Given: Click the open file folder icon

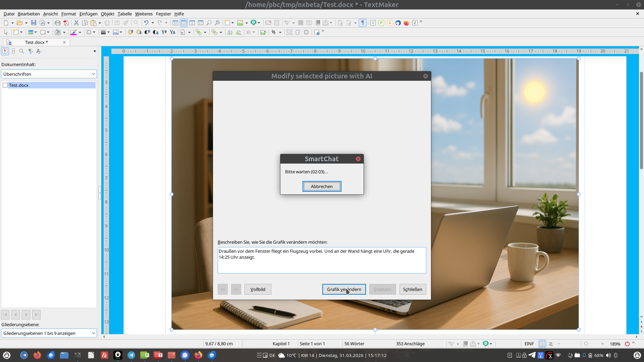Looking at the screenshot, I should point(19,23).
